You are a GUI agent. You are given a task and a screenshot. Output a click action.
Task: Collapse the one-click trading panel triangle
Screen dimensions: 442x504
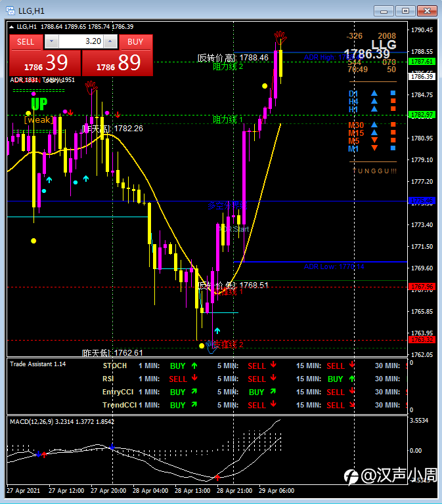12,27
